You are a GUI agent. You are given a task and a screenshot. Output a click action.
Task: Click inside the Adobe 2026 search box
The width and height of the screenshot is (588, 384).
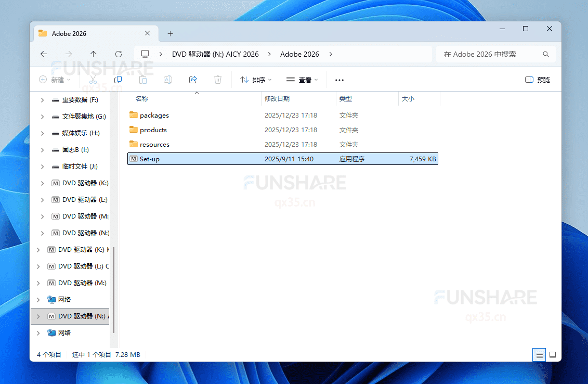tap(494, 54)
